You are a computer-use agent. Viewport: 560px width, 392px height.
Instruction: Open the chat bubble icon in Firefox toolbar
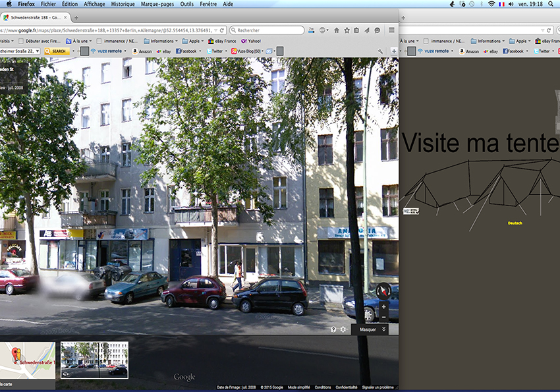pos(377,30)
